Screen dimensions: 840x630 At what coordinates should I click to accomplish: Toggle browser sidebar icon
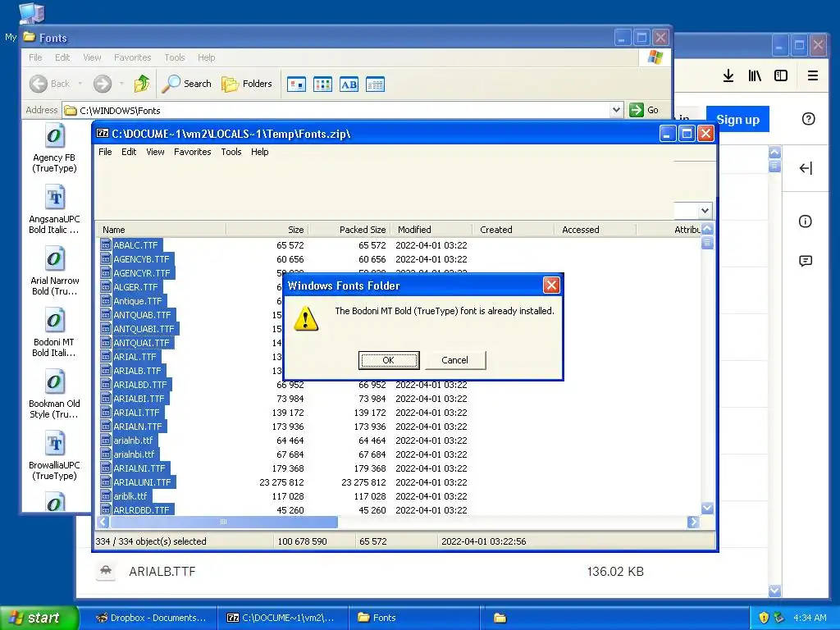(781, 75)
